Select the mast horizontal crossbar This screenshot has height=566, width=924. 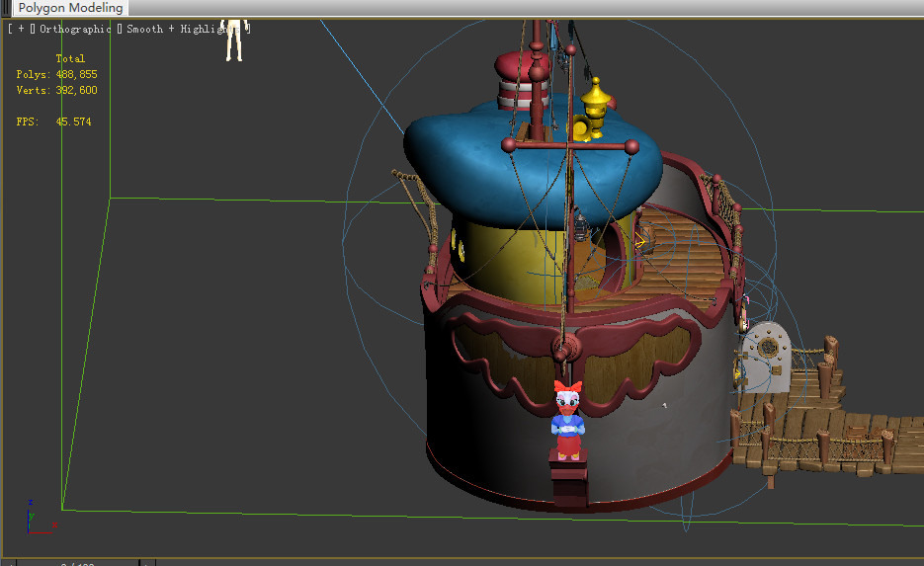(x=569, y=145)
